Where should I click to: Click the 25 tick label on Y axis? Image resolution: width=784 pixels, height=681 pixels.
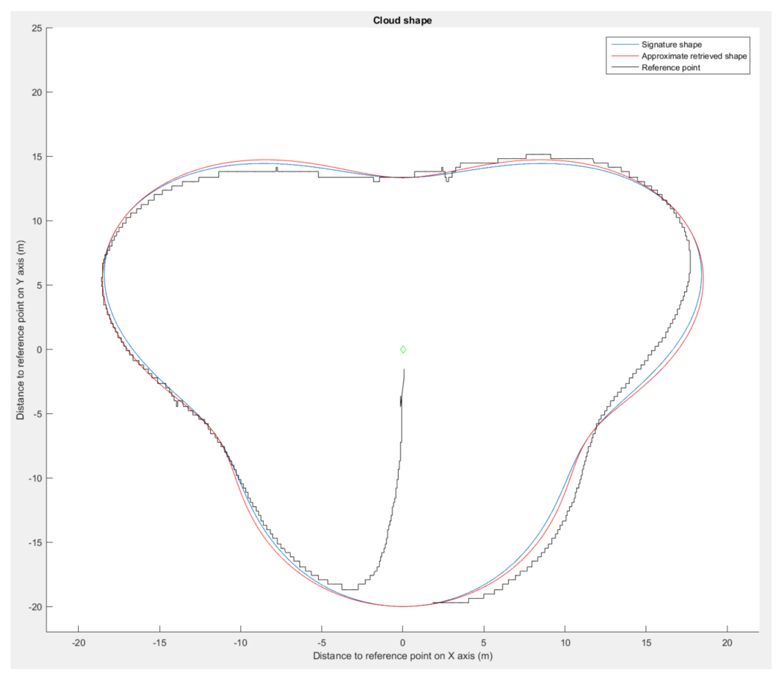pyautogui.click(x=37, y=28)
